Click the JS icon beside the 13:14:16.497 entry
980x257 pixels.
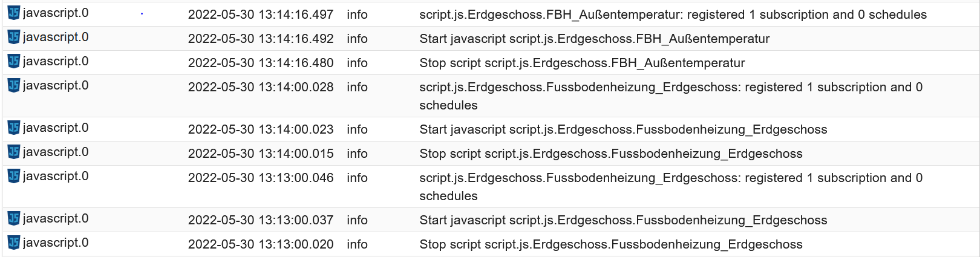point(14,13)
